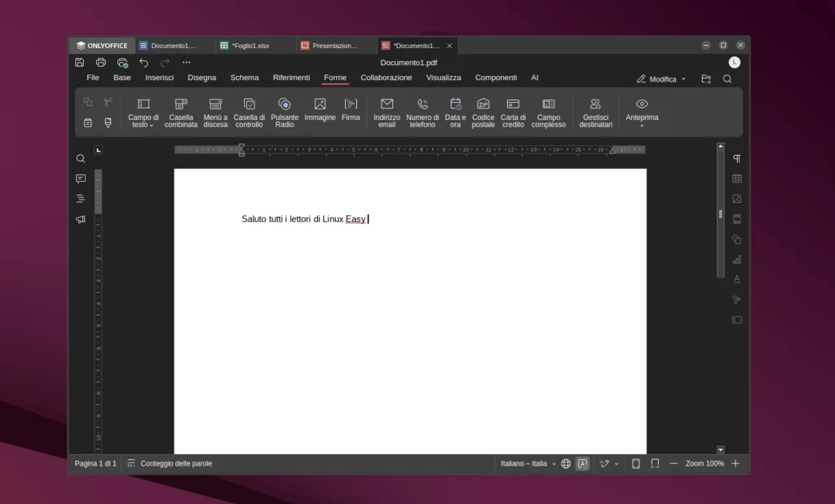Switch to the Foglio1.xlsx tab
Viewport: 835px width, 504px height.
[x=250, y=46]
